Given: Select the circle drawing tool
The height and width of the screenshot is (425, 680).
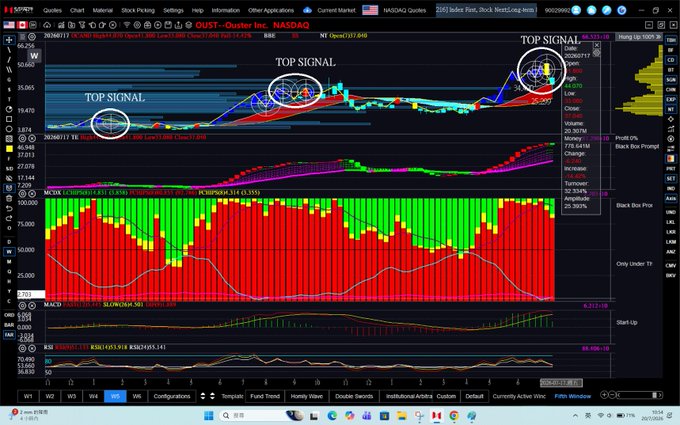Looking at the screenshot, I should point(9,129).
